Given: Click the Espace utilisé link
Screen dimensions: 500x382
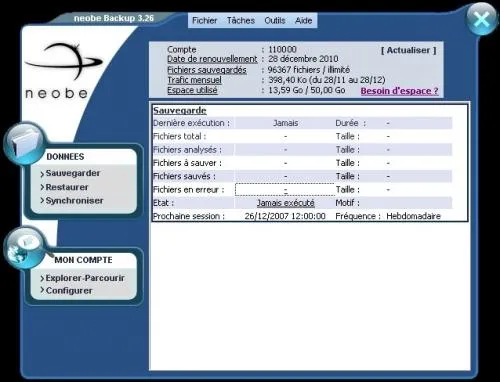Looking at the screenshot, I should pyautogui.click(x=192, y=90).
